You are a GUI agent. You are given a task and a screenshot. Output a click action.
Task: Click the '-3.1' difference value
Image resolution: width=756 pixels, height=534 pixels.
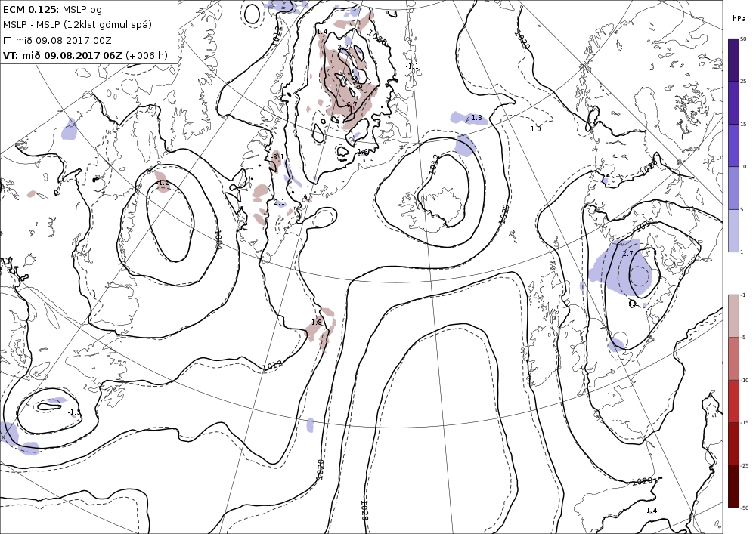(x=277, y=157)
